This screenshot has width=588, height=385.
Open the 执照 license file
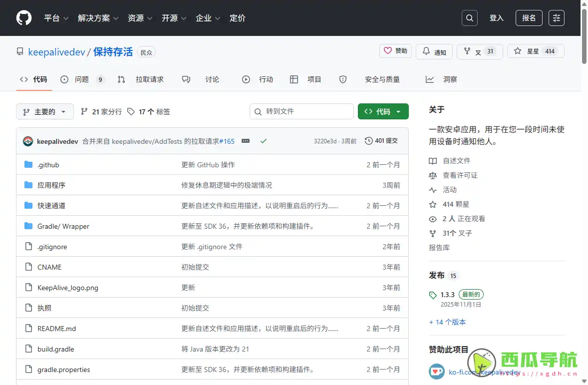pyautogui.click(x=44, y=308)
